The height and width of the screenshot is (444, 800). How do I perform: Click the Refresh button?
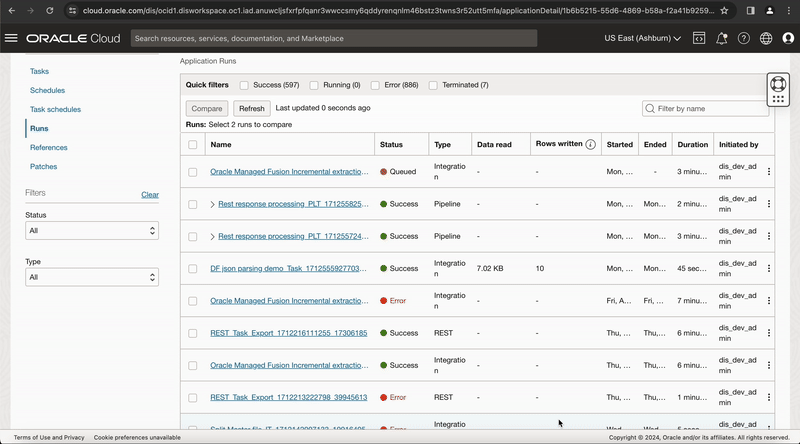coord(252,108)
